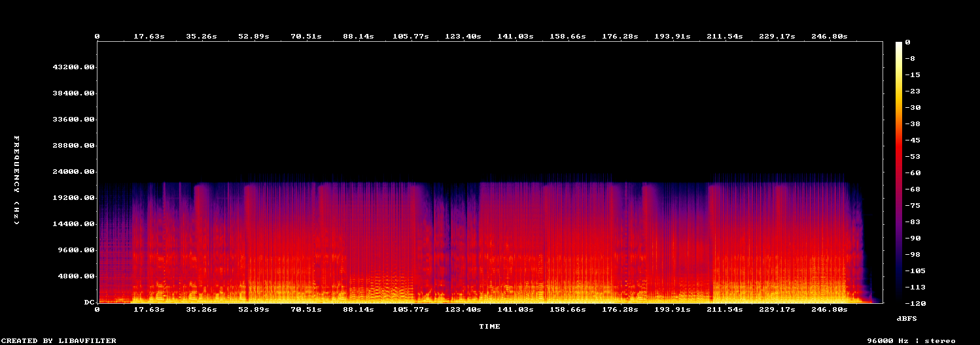The width and height of the screenshot is (980, 345).
Task: Click the 43200.00 frequency axis label
Action: coord(73,67)
